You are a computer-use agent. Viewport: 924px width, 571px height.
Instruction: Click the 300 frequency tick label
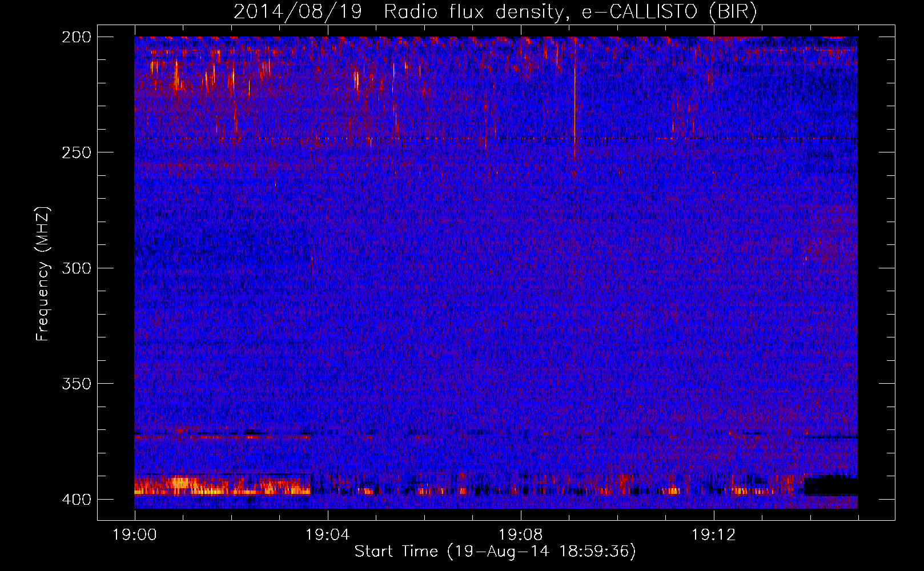77,268
